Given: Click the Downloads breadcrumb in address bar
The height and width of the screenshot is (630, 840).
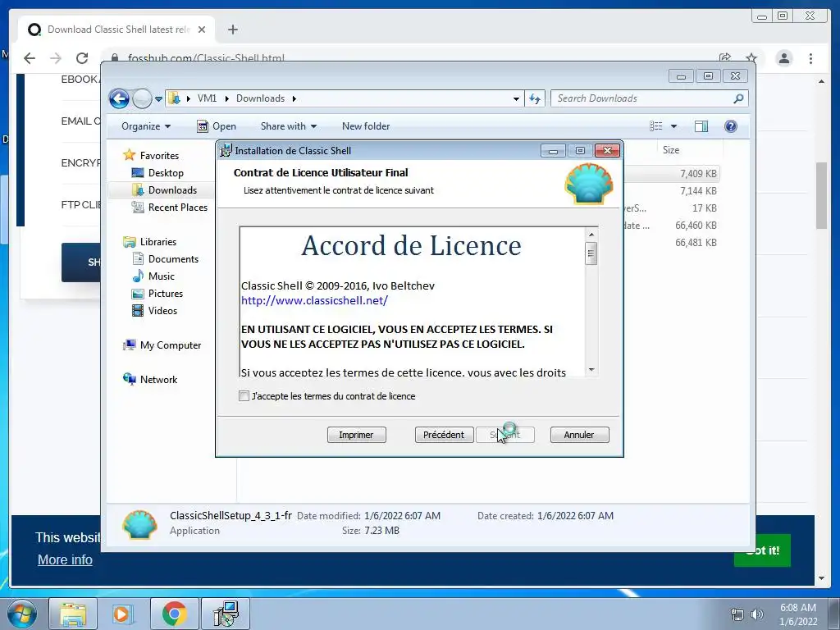Looking at the screenshot, I should tap(260, 98).
